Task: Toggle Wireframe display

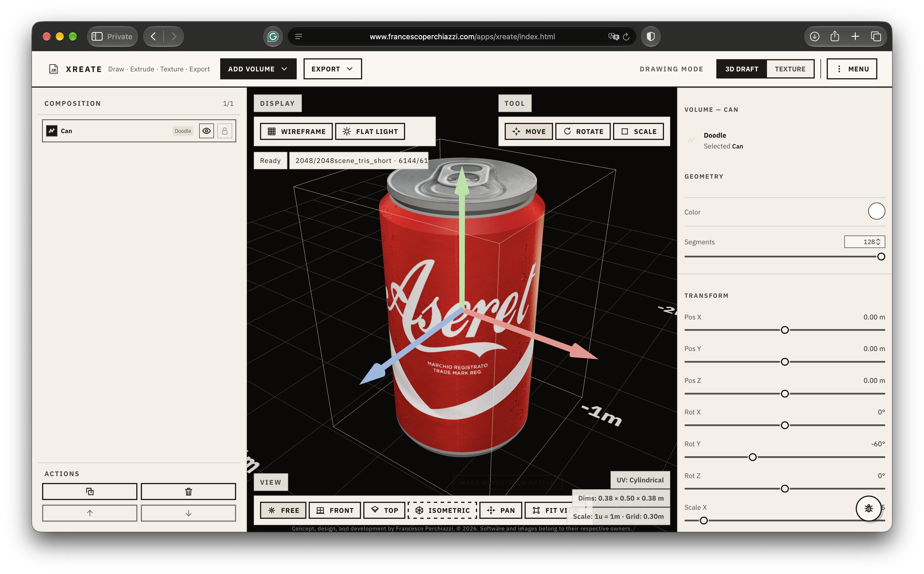Action: click(296, 131)
